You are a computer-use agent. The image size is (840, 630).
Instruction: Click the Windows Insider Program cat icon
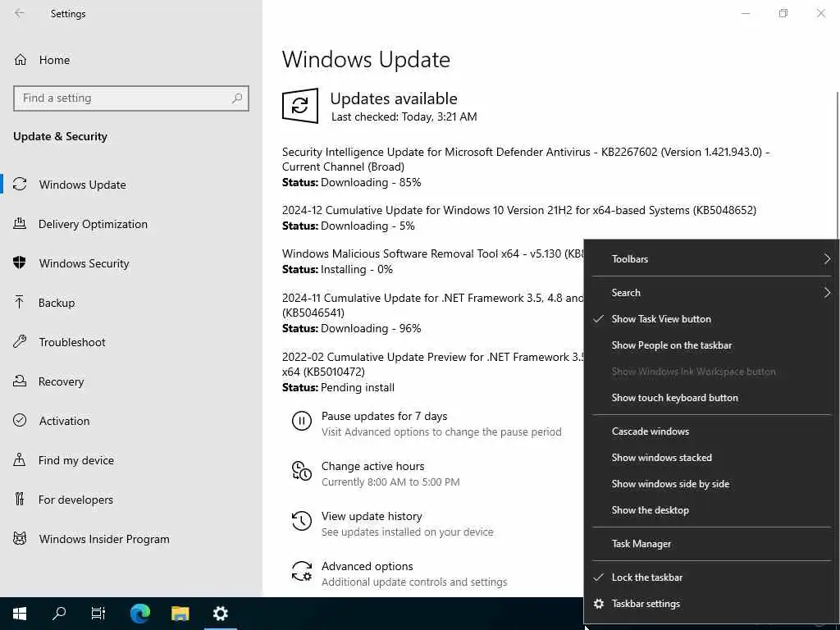point(20,539)
